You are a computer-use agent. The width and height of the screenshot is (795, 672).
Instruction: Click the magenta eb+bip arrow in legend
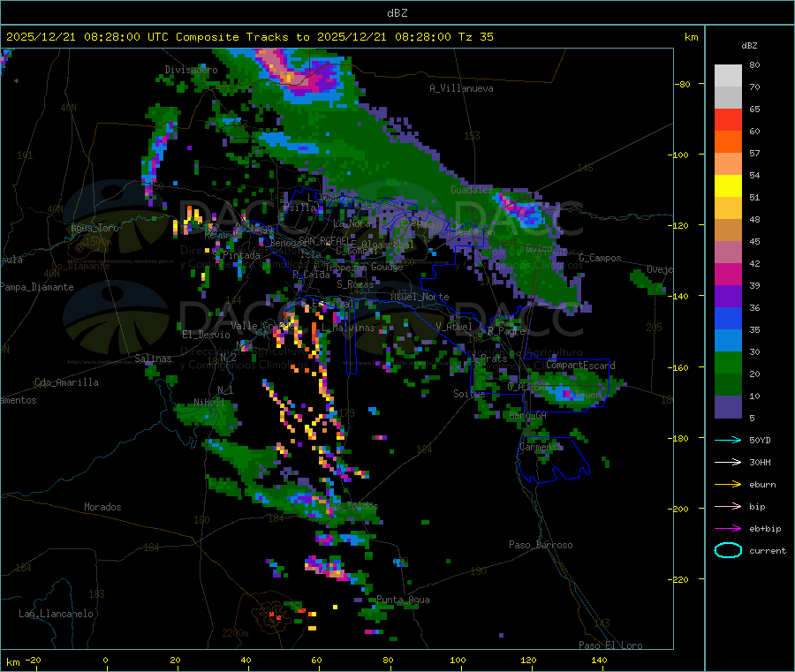(728, 528)
